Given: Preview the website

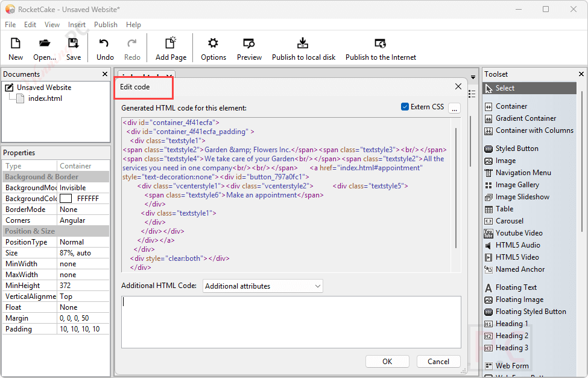Looking at the screenshot, I should 249,49.
